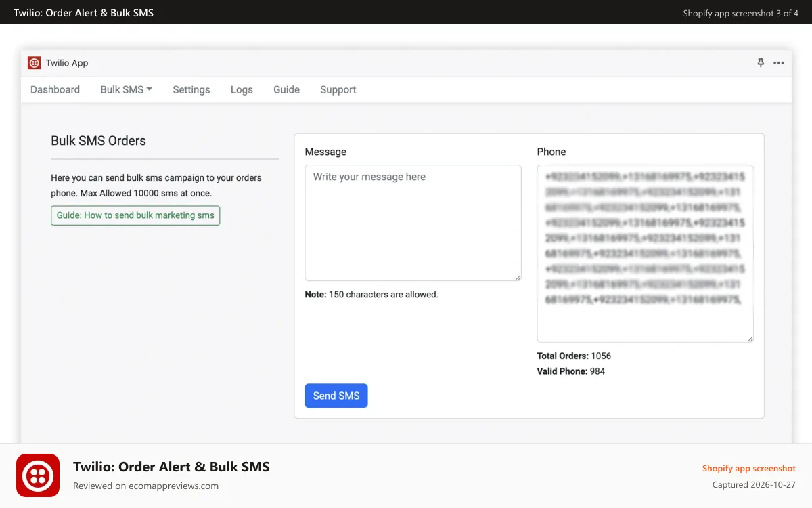
Task: Click inside the Phone numbers textarea
Action: 645,254
